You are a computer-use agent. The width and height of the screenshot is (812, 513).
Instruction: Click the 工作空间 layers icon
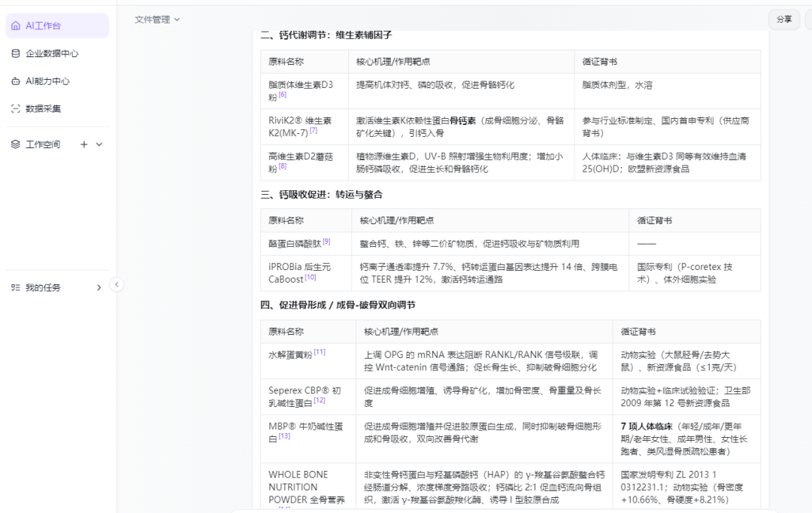[16, 144]
